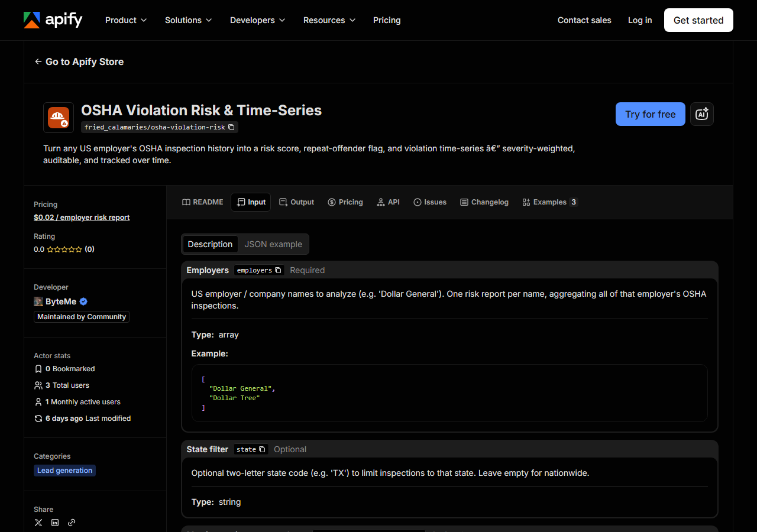Screen dimensions: 757x532
Task: Click the star rating row
Action: click(x=64, y=249)
